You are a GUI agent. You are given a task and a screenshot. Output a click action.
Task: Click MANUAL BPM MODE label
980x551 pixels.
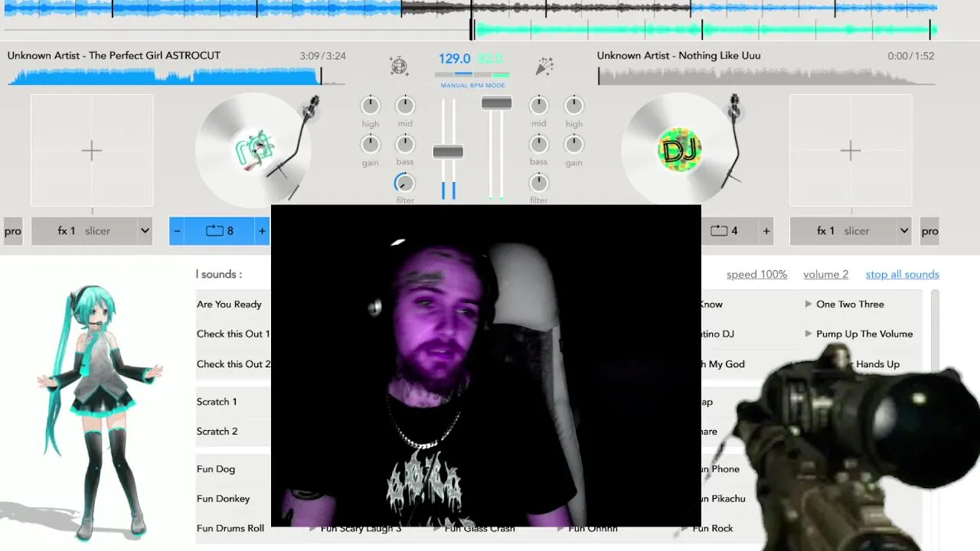point(472,86)
